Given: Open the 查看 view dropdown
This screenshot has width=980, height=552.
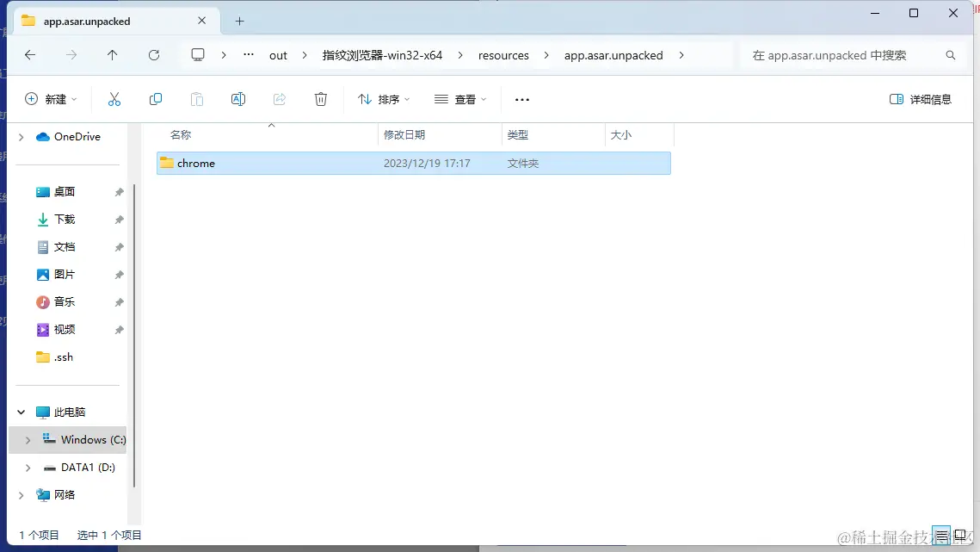Looking at the screenshot, I should click(x=460, y=99).
